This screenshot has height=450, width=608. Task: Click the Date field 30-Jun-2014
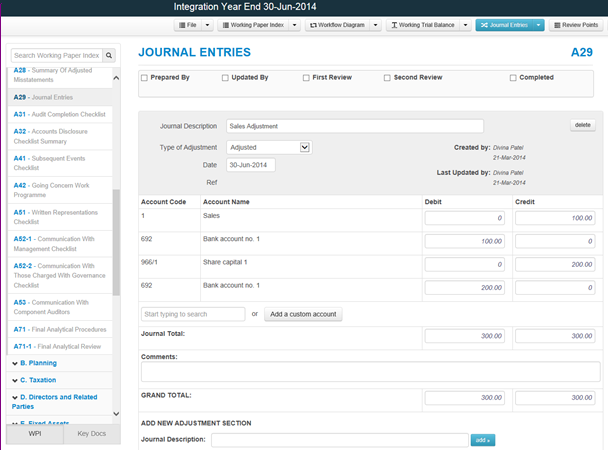pos(251,165)
